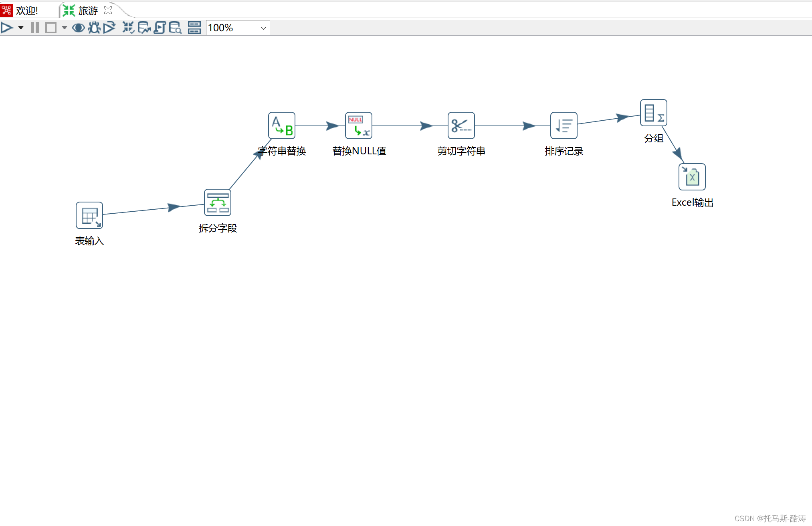Verify the transformation via check icon

pyautogui.click(x=128, y=28)
